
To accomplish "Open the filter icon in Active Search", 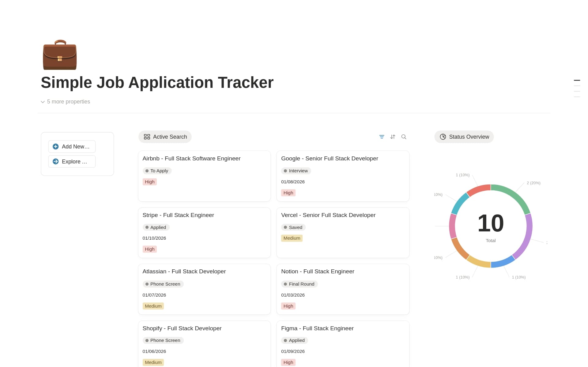I will coord(382,137).
